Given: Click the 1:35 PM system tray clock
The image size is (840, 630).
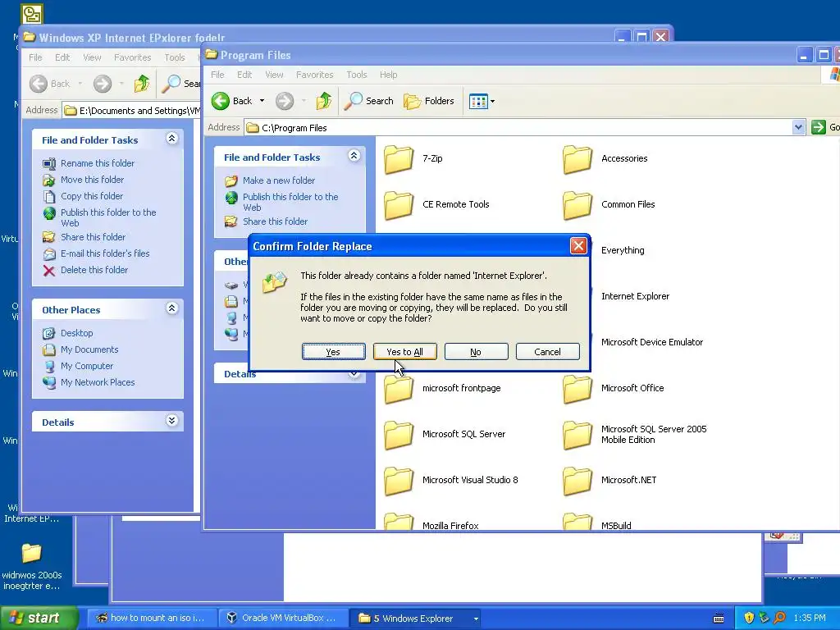Looking at the screenshot, I should tap(810, 619).
